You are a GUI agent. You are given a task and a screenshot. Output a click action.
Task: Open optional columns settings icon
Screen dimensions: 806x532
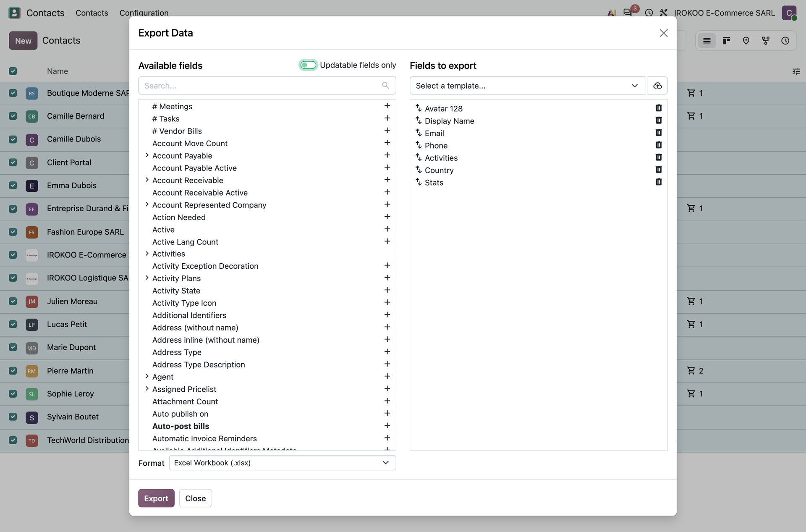796,71
